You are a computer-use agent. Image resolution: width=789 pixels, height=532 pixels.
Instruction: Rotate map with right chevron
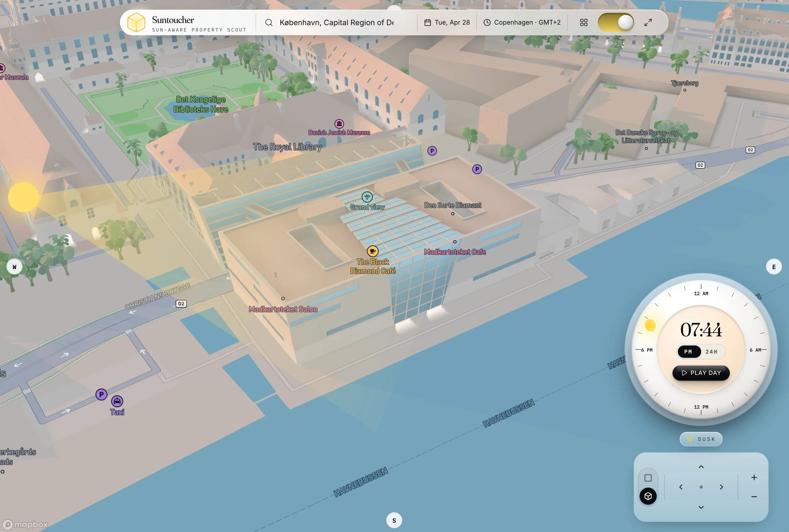tap(721, 487)
